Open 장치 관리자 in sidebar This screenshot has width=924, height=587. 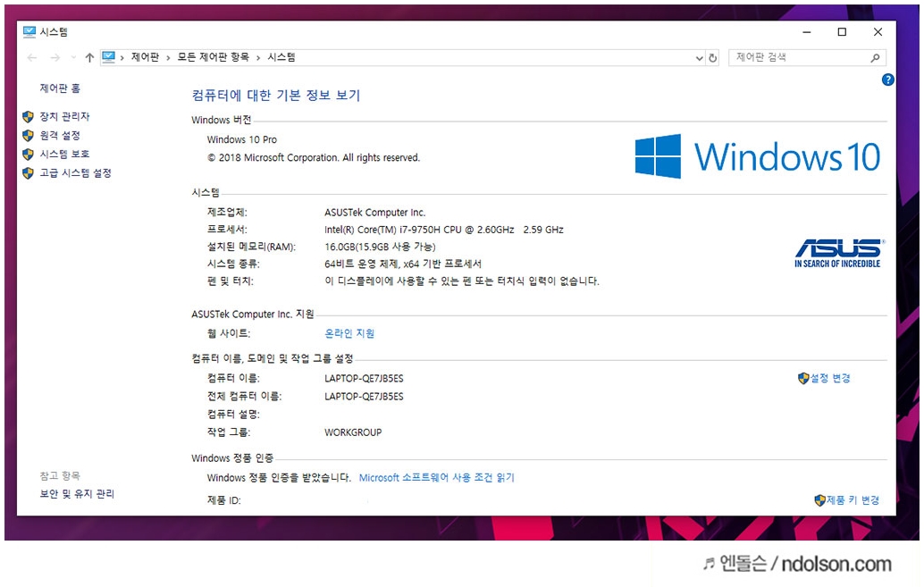point(65,117)
